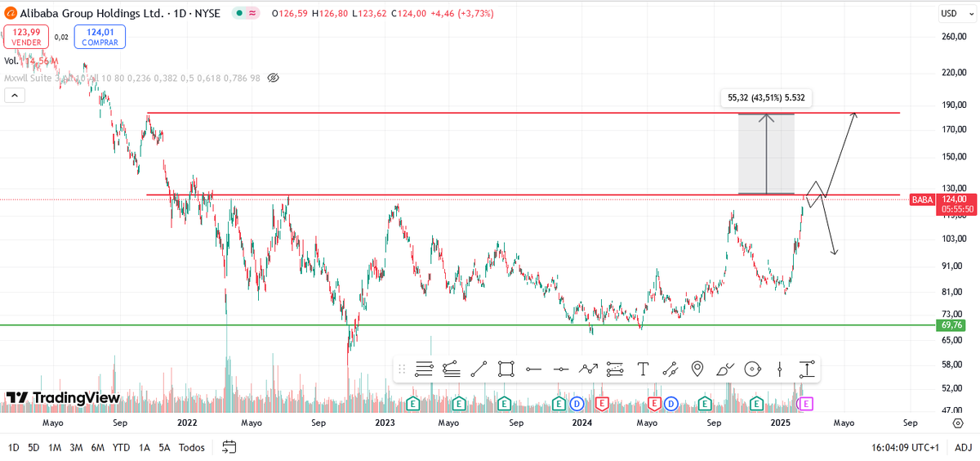Screen dimensions: 980x461
Task: Select the 3M time range
Action: tap(76, 447)
